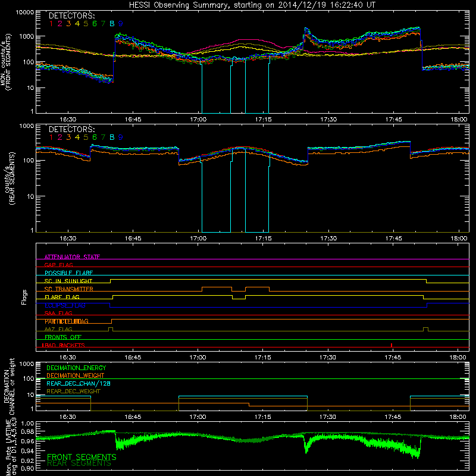The height and width of the screenshot is (476, 476).
Task: Select orange detector 3 in rear segments legend
Action: tap(68, 137)
